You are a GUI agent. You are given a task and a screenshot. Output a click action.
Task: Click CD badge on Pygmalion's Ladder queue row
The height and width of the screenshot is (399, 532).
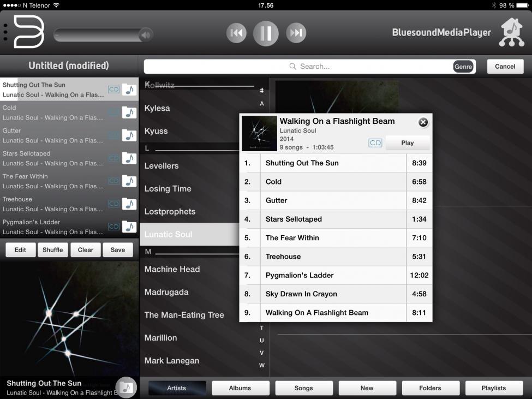(x=113, y=227)
